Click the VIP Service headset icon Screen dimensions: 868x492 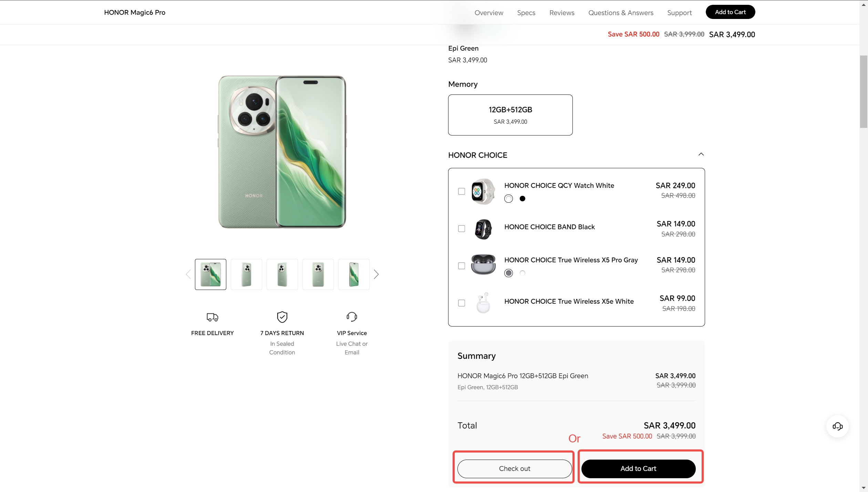click(x=352, y=317)
